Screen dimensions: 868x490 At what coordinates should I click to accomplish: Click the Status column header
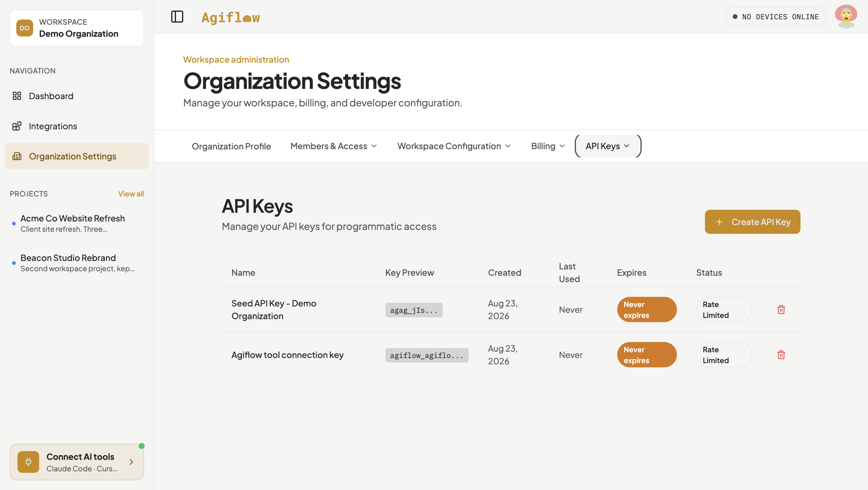tap(709, 273)
